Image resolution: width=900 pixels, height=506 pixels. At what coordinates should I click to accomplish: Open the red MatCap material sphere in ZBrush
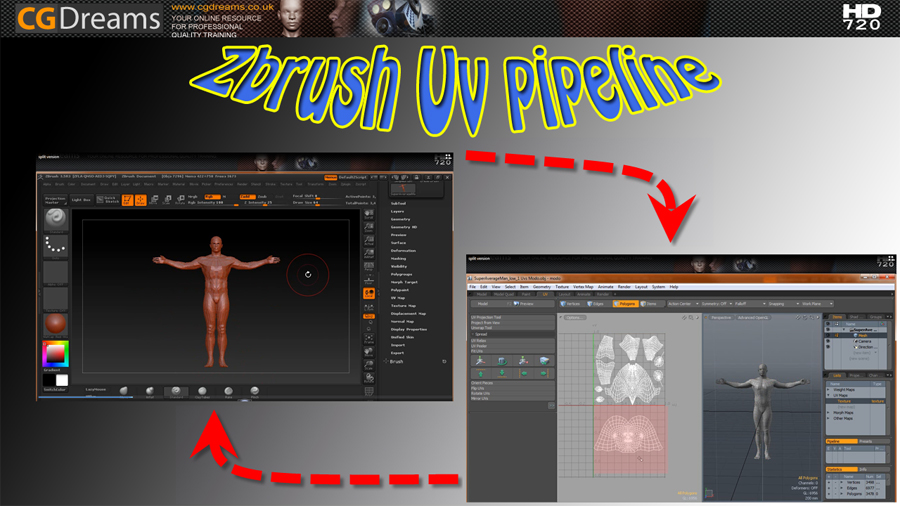(56, 325)
